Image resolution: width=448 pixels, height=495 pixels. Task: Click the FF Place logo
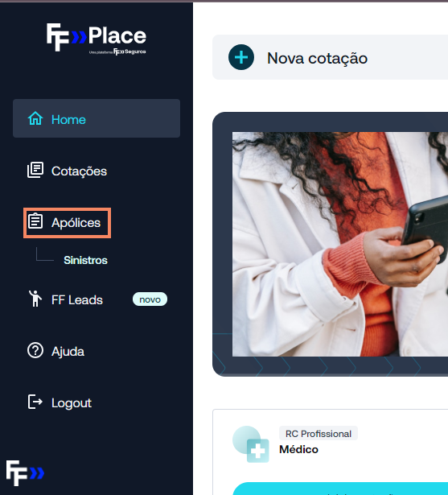pyautogui.click(x=97, y=38)
